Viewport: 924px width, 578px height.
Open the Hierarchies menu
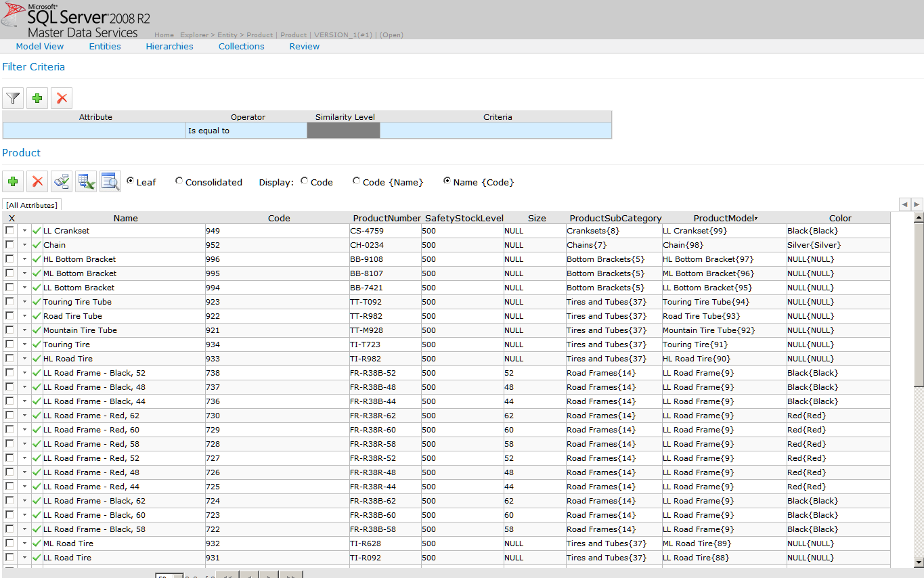(169, 47)
